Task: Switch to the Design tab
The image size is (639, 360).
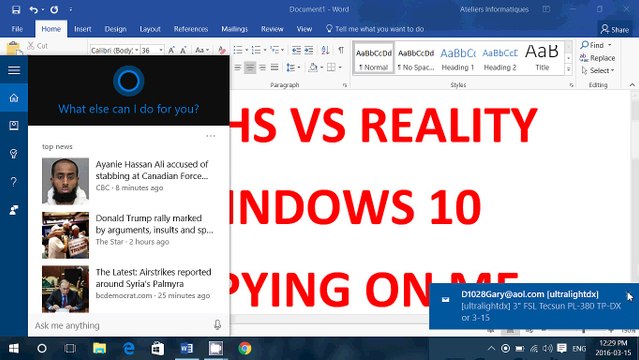Action: pyautogui.click(x=115, y=29)
